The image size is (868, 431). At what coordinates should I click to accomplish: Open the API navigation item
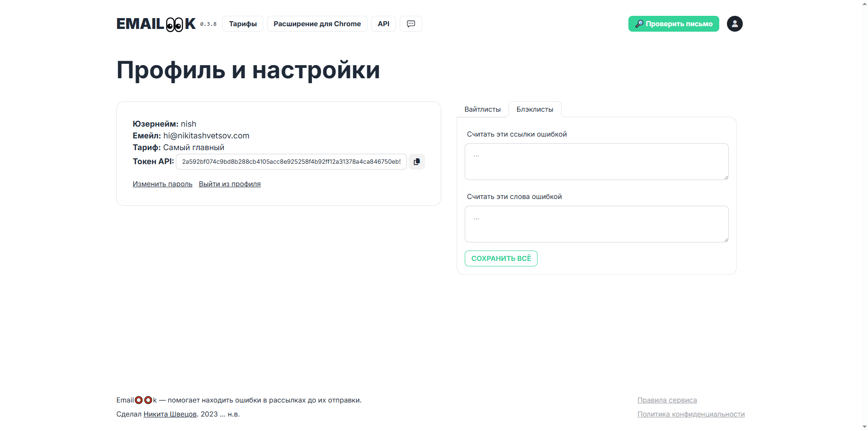click(x=383, y=24)
